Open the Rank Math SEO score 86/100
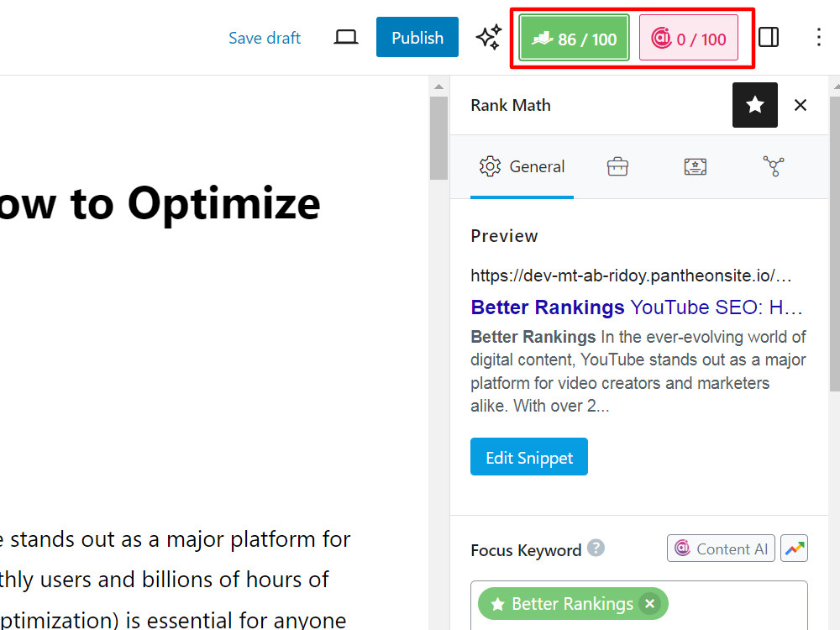Image resolution: width=840 pixels, height=630 pixels. click(574, 38)
